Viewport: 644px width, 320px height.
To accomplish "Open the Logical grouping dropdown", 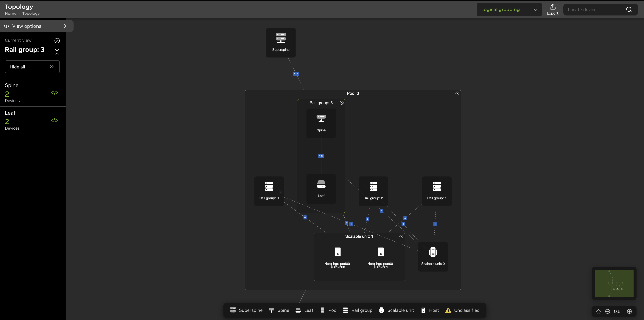I will click(509, 10).
